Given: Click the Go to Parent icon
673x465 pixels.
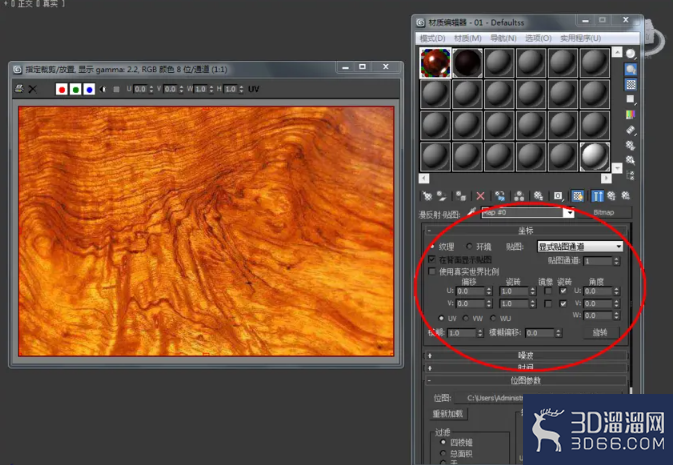Looking at the screenshot, I should coord(612,196).
